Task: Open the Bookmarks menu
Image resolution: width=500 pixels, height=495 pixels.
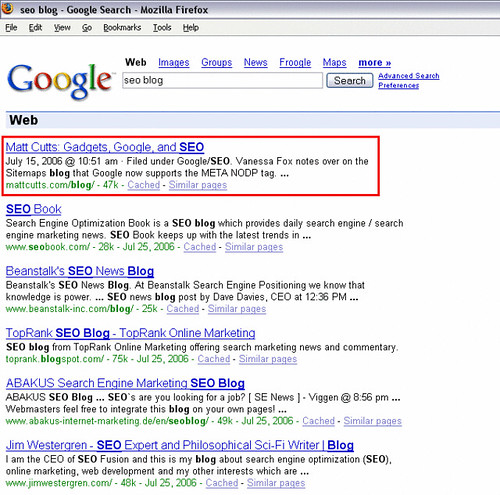Action: (x=122, y=28)
